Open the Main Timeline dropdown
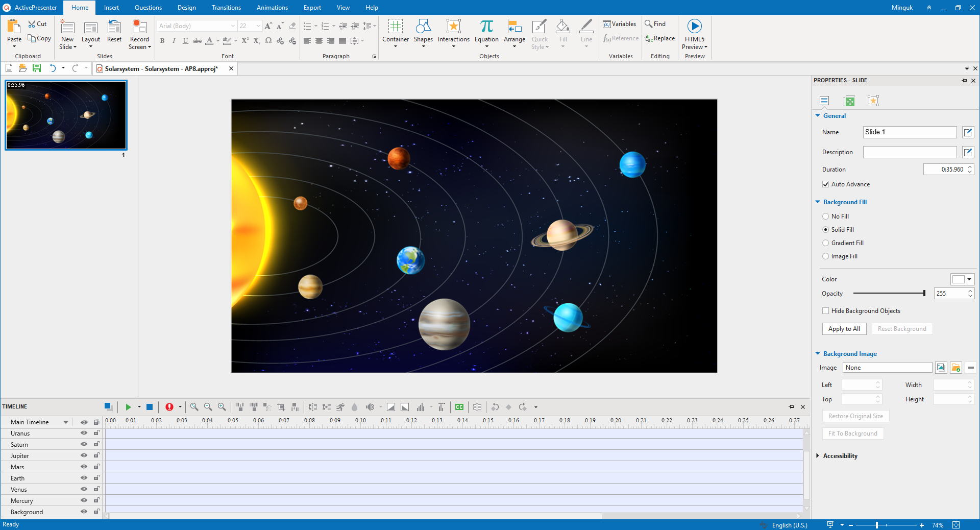 tap(65, 422)
